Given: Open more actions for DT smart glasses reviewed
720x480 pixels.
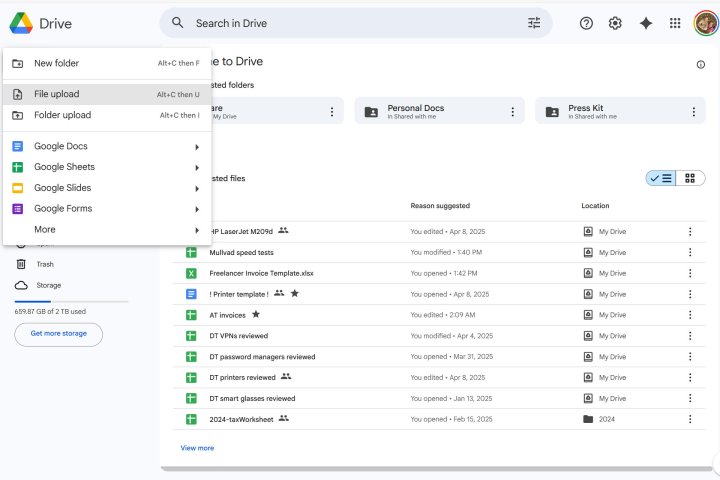Looking at the screenshot, I should click(690, 398).
